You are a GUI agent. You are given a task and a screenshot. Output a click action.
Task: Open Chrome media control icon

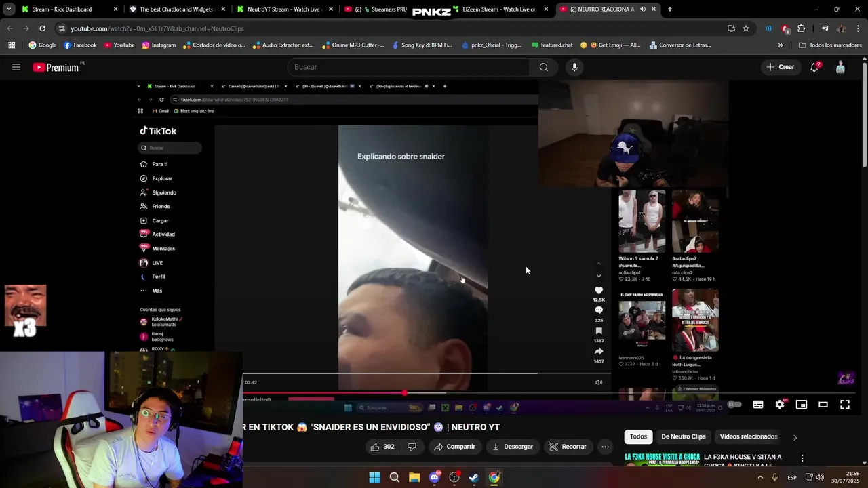825,28
